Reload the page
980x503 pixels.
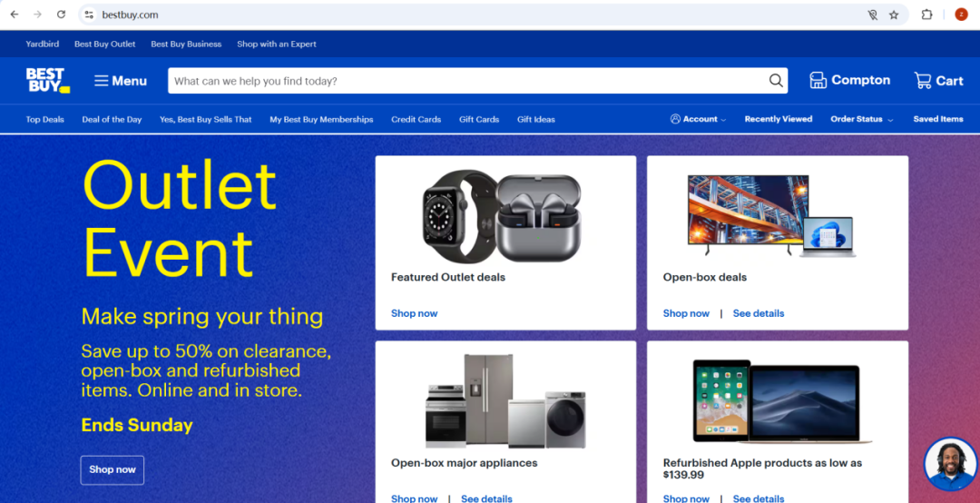[x=61, y=15]
